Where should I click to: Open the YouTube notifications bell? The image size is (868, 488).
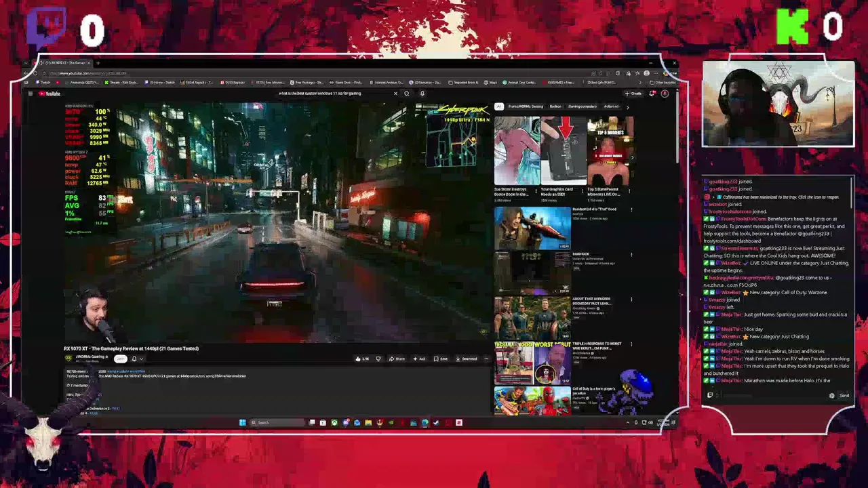pyautogui.click(x=652, y=94)
